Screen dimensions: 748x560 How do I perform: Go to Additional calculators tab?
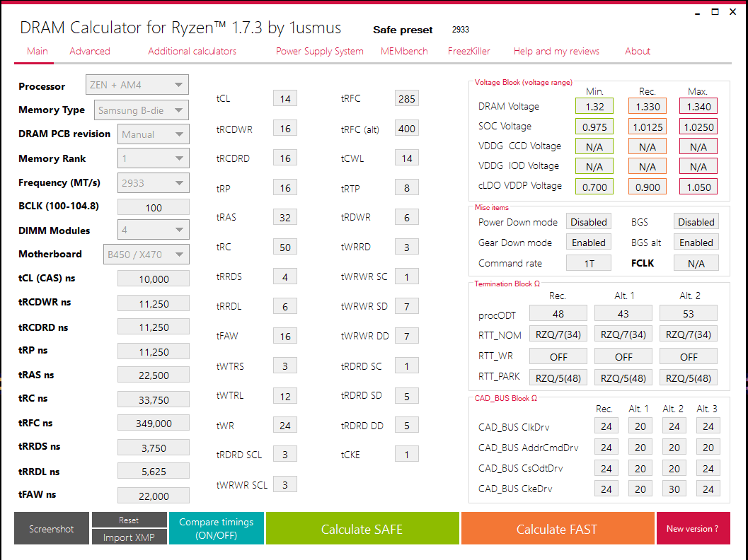(x=192, y=51)
